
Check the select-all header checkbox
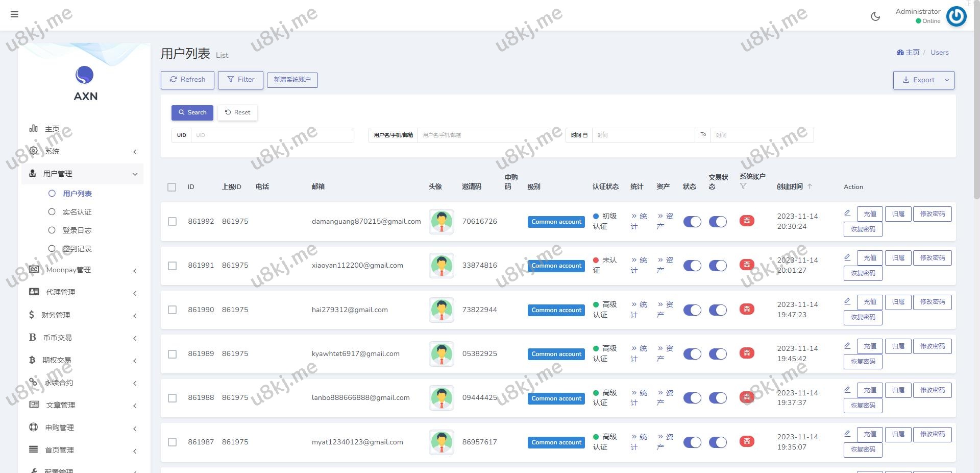pyautogui.click(x=172, y=187)
